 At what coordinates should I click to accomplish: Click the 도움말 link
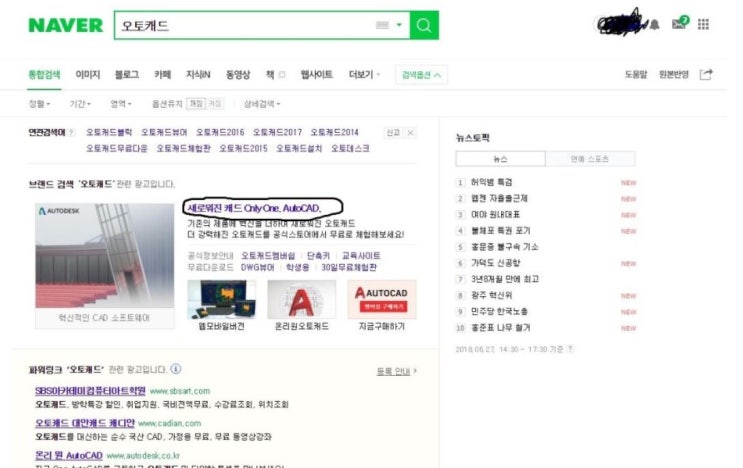[x=636, y=75]
